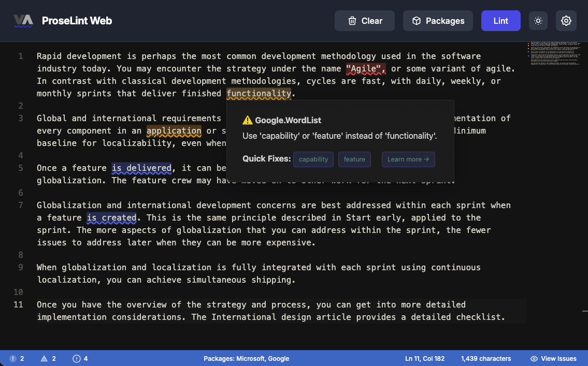Toggle light/dark theme sun icon

[538, 21]
